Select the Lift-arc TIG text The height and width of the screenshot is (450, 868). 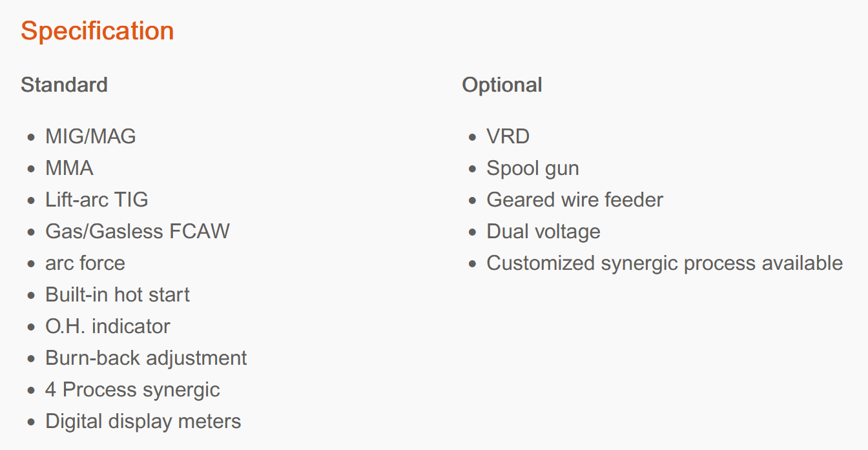point(97,199)
